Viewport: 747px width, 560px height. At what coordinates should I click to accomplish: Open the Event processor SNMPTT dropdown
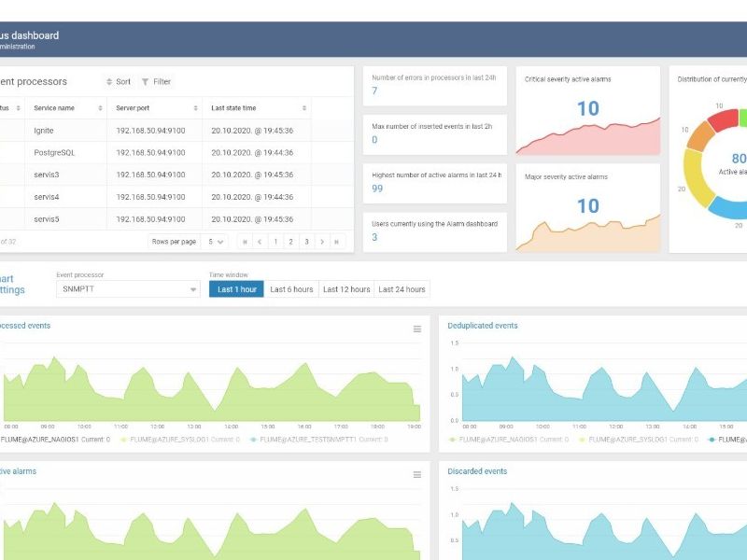pos(128,289)
